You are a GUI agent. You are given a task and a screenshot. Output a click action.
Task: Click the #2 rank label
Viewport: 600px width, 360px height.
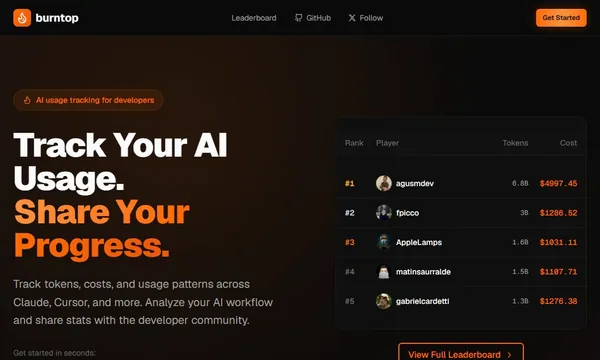click(x=350, y=213)
